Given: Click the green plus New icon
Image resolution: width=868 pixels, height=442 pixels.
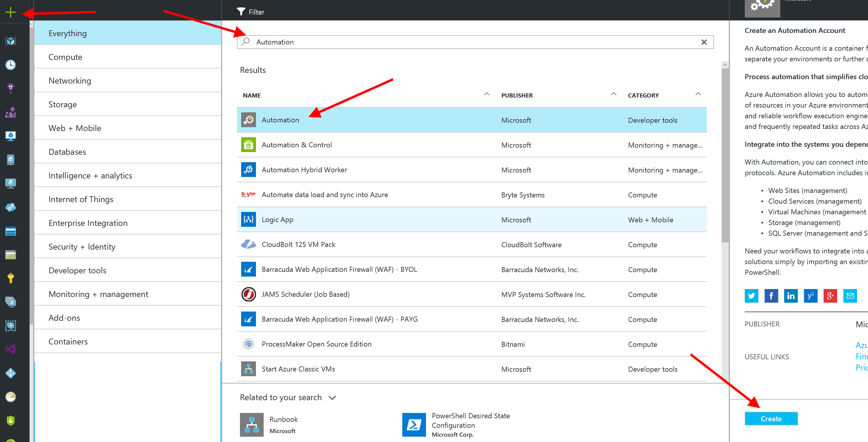Looking at the screenshot, I should [x=10, y=12].
